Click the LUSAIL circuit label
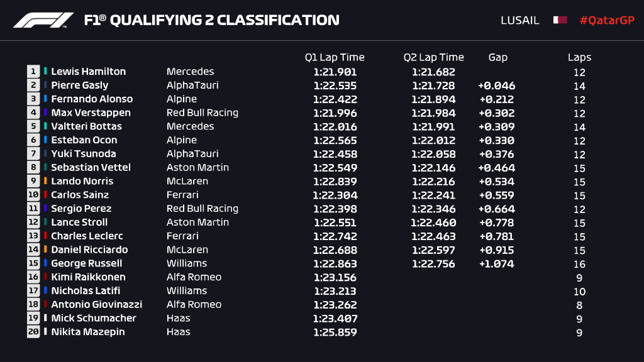Viewport: 644px width, 362px height. (519, 20)
